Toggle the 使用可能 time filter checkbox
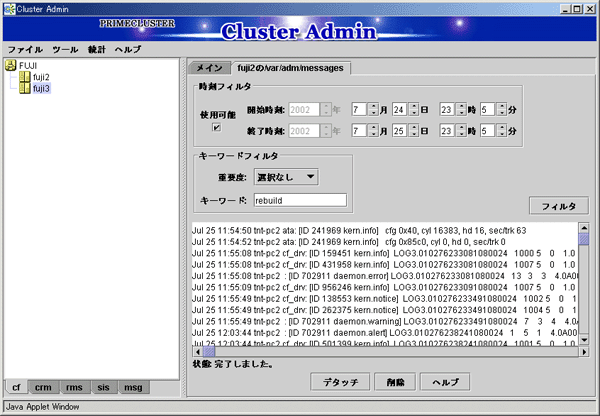This screenshot has width=600, height=416. pyautogui.click(x=214, y=128)
